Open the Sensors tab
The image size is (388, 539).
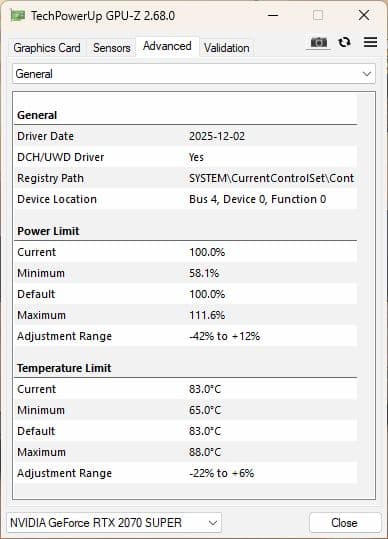click(x=111, y=48)
